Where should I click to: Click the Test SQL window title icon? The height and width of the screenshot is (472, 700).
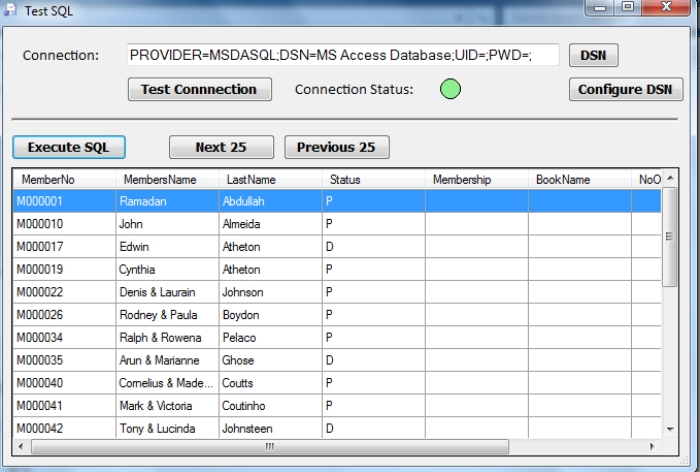10,9
